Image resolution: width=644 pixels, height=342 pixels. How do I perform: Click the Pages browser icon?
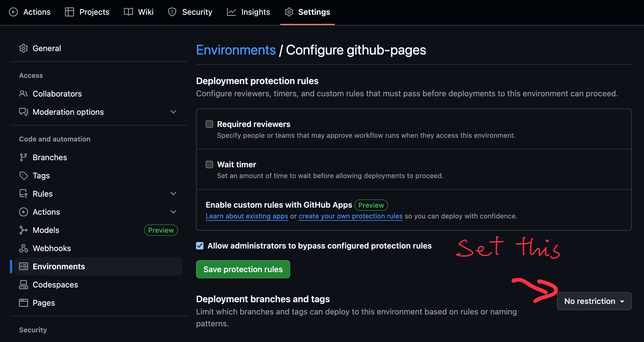23,303
